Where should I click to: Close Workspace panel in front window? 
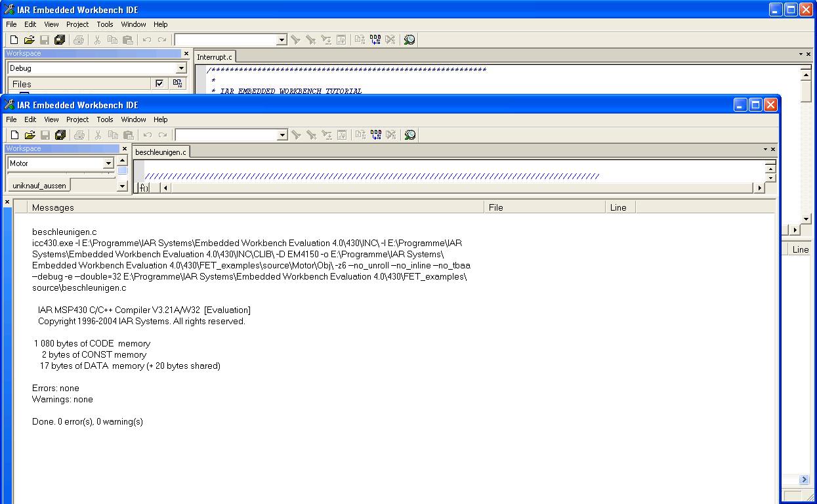coord(125,149)
